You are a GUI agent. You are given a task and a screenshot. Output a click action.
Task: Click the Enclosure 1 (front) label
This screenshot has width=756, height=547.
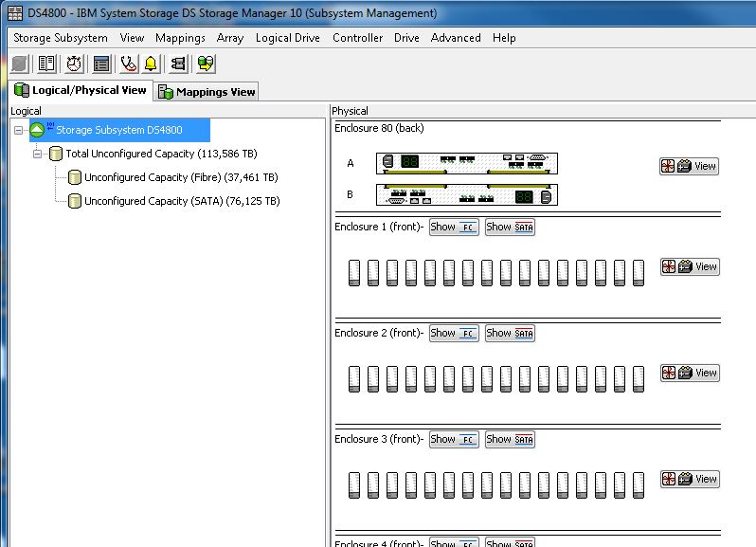(379, 227)
